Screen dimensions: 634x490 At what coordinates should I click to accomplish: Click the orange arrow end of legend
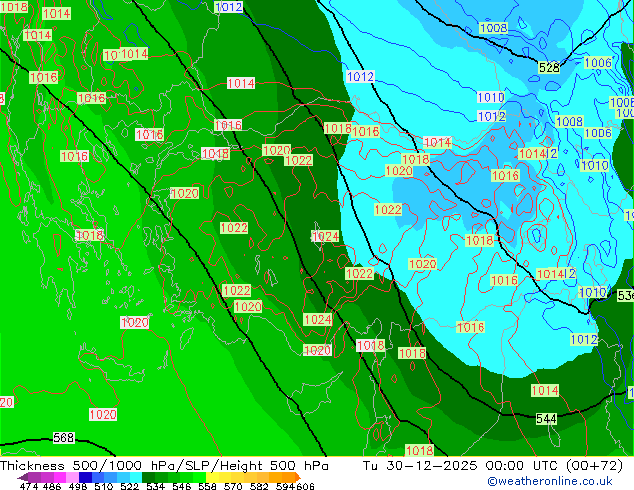pos(298,477)
